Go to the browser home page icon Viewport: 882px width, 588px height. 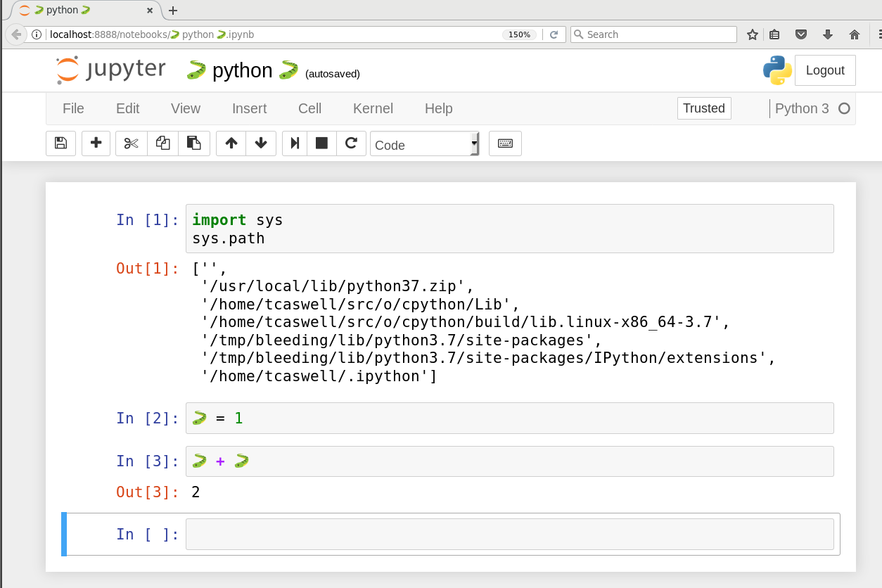[855, 34]
